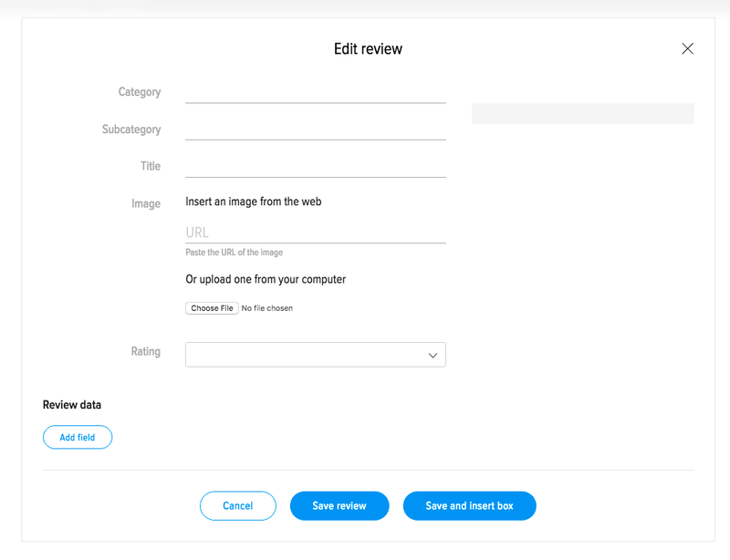The width and height of the screenshot is (730, 560).
Task: Click Save review button
Action: pyautogui.click(x=339, y=505)
